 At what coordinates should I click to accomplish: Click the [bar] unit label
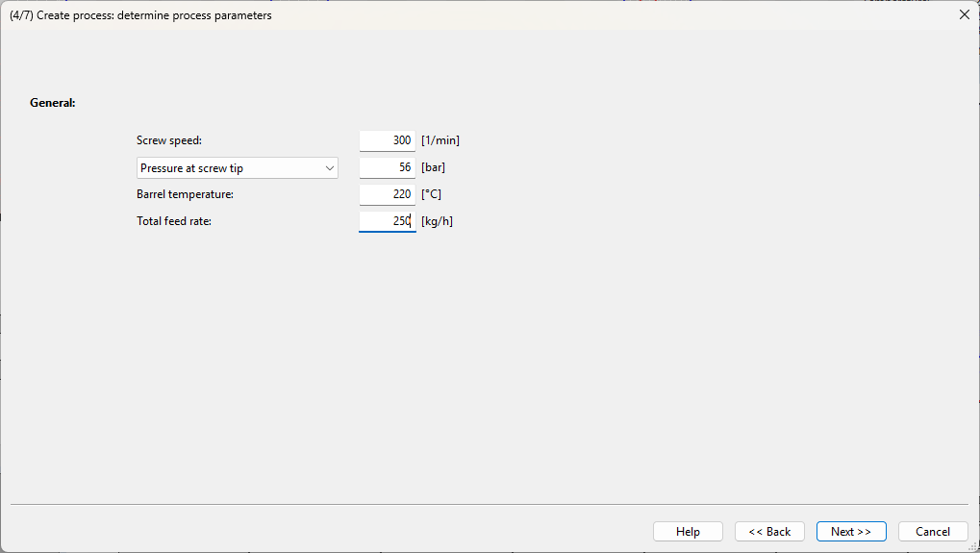433,167
